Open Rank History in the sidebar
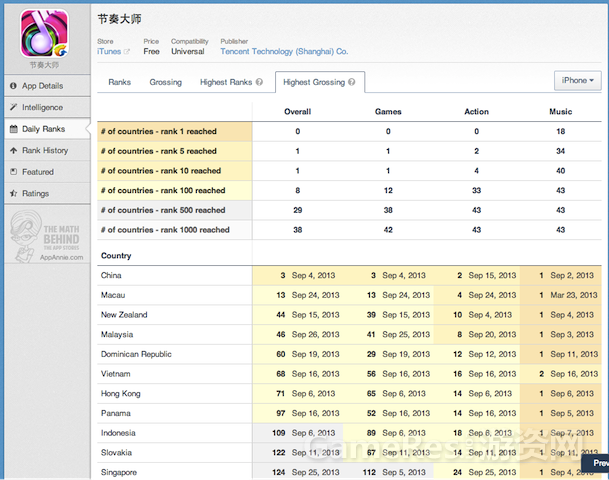 coord(47,150)
